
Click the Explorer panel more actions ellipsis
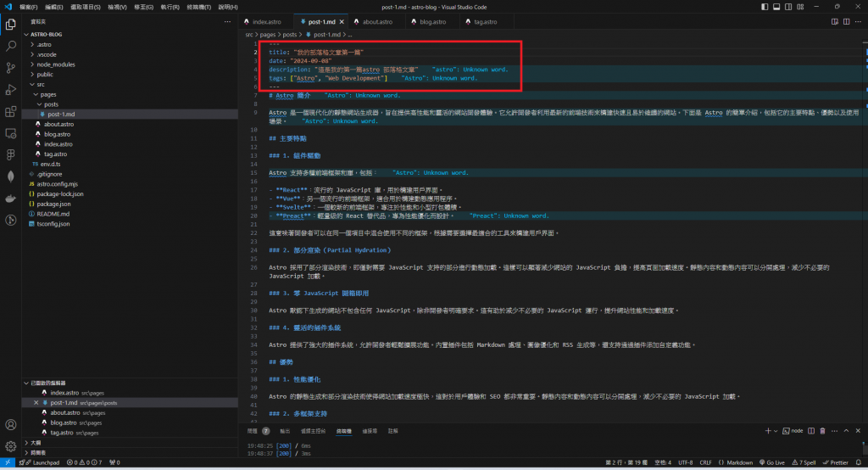pos(227,21)
